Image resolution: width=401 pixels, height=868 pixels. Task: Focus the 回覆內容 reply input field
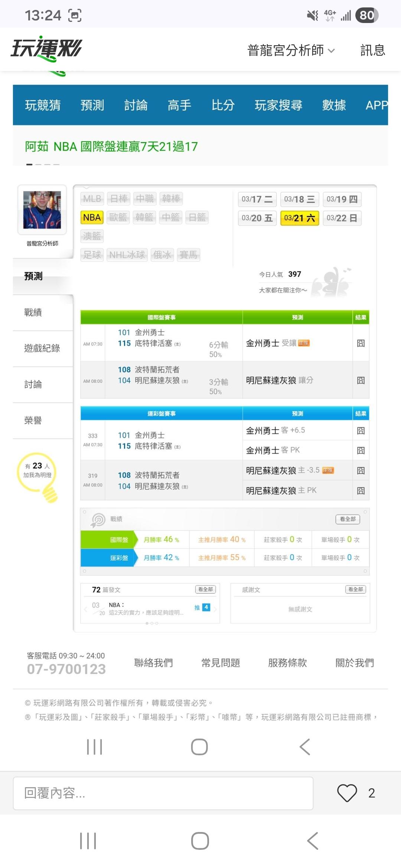point(163,793)
